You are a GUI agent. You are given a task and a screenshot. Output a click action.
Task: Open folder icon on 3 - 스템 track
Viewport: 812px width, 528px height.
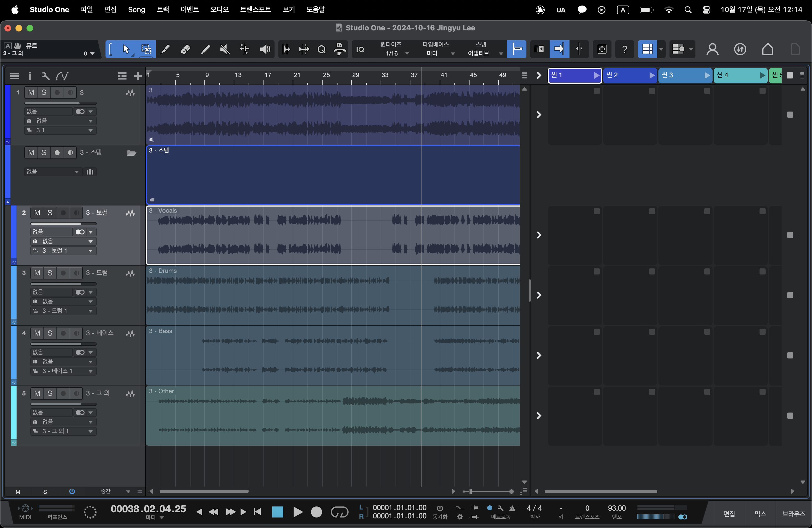131,153
